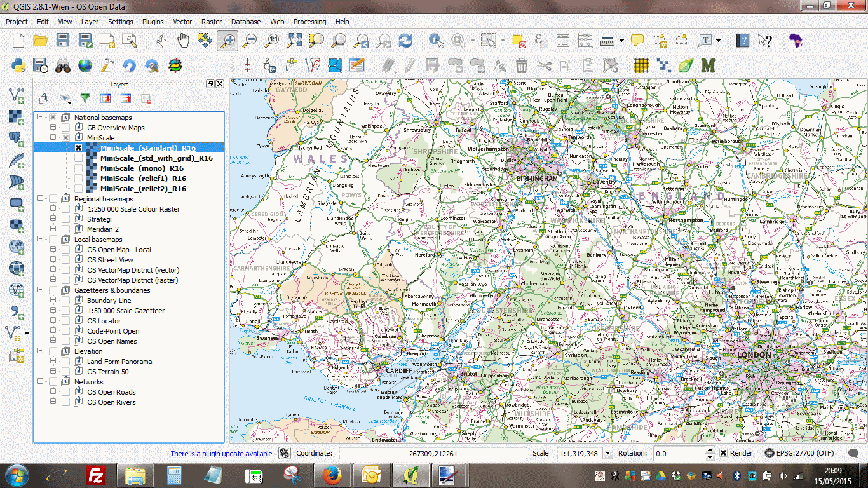Open the log messages speech bubble icon

point(854,453)
